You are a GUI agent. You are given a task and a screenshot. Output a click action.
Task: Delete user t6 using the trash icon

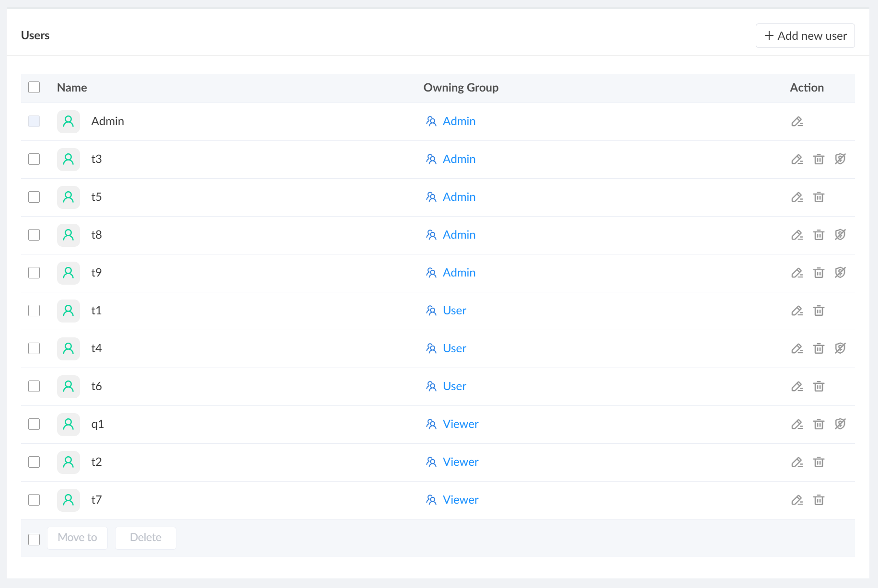(819, 387)
